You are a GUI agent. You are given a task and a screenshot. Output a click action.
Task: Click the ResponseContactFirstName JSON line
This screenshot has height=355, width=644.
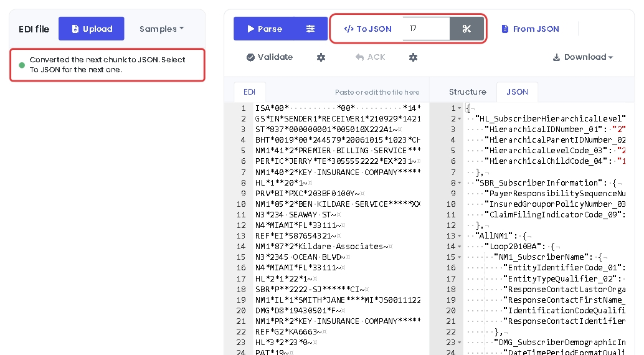pos(546,300)
